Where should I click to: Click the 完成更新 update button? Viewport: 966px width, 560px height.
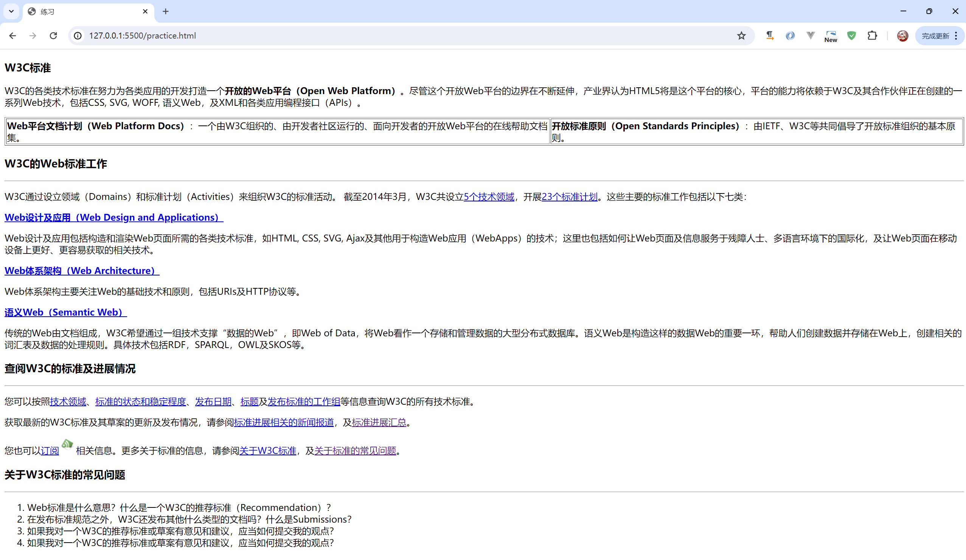(935, 36)
